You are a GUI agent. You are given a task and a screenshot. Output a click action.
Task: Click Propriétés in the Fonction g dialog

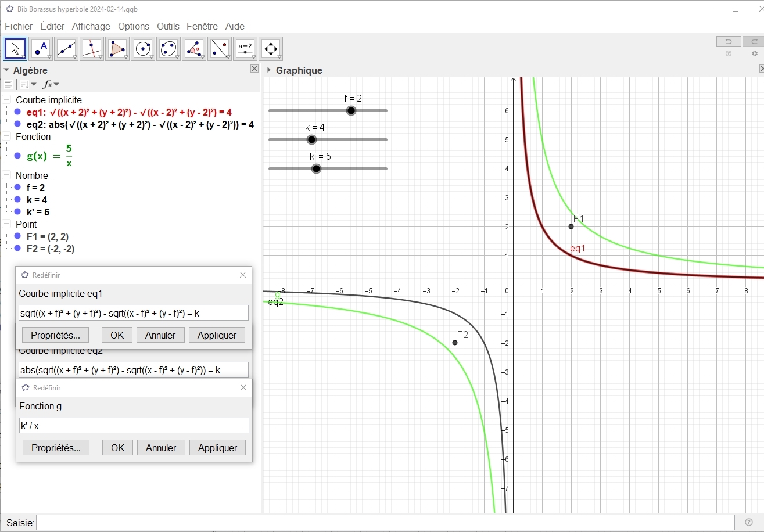(x=56, y=448)
